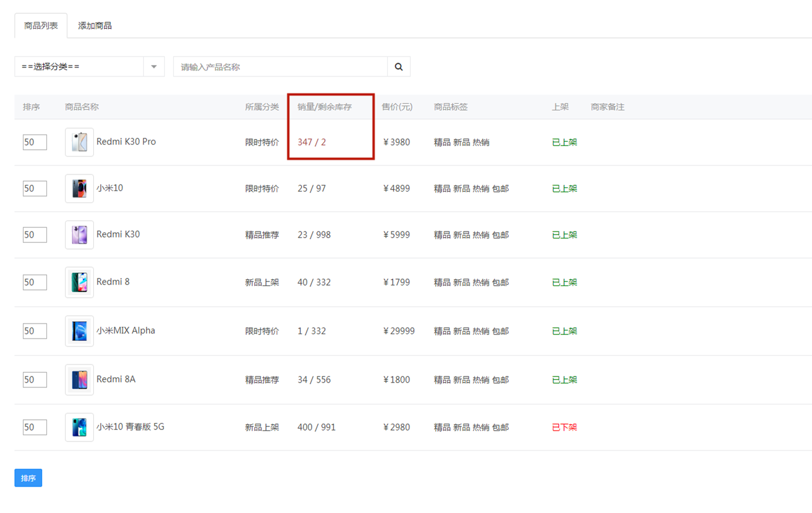812x513 pixels.
Task: Click sort order field for 小米10 青春版 5G
Action: (35, 427)
